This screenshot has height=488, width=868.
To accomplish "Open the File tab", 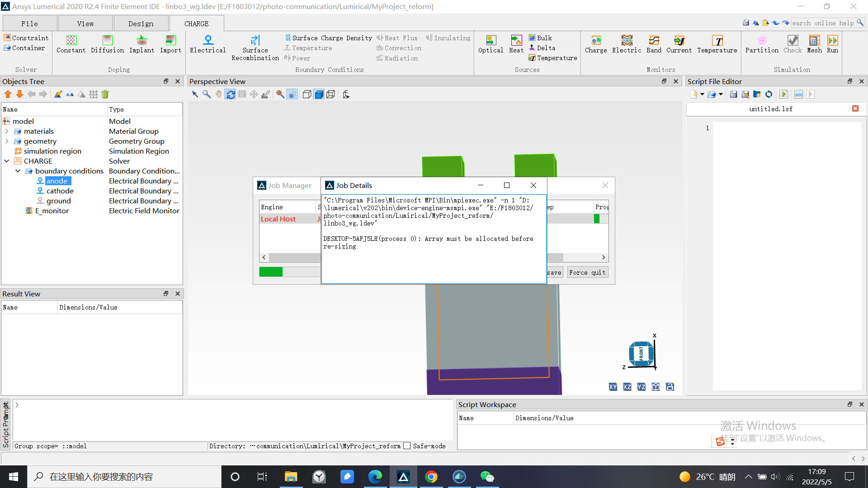I will pos(29,23).
